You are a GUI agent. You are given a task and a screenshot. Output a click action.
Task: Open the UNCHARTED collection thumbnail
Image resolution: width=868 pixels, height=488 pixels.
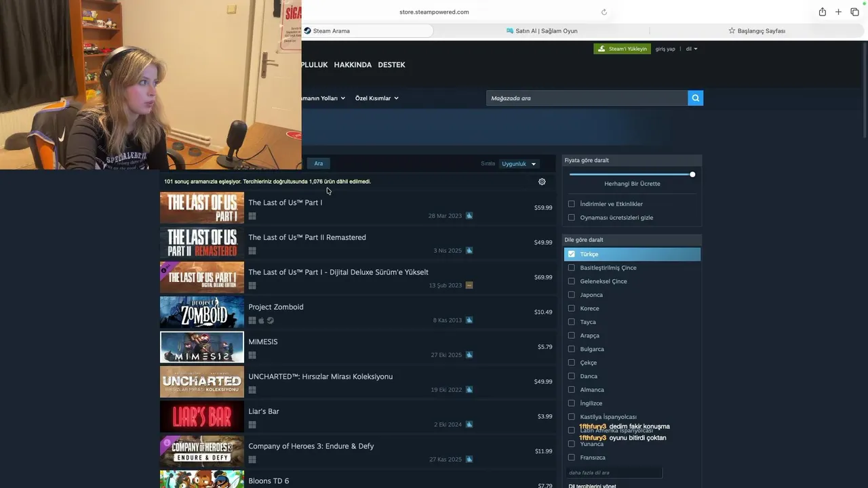click(202, 382)
